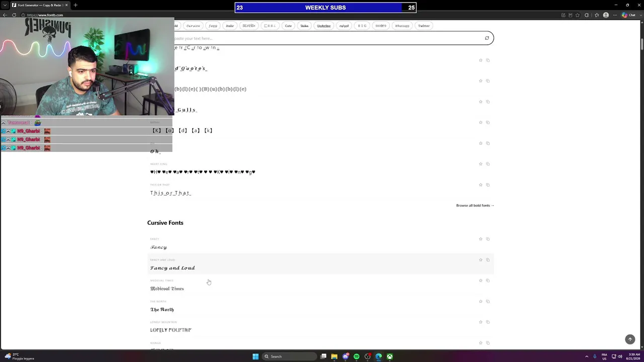This screenshot has width=644, height=362.
Task: Open the browser favorites list
Action: pos(597,15)
